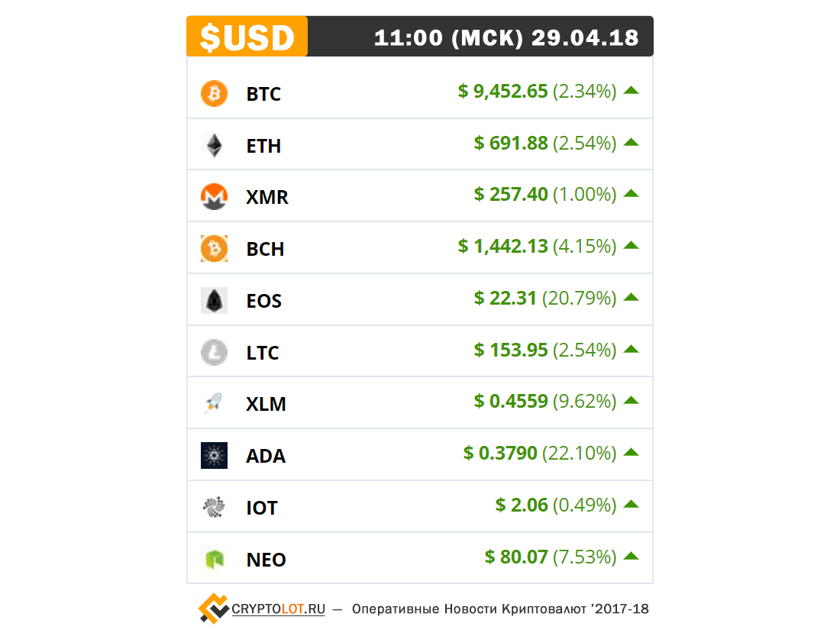Click the EOS coin icon

click(x=214, y=300)
